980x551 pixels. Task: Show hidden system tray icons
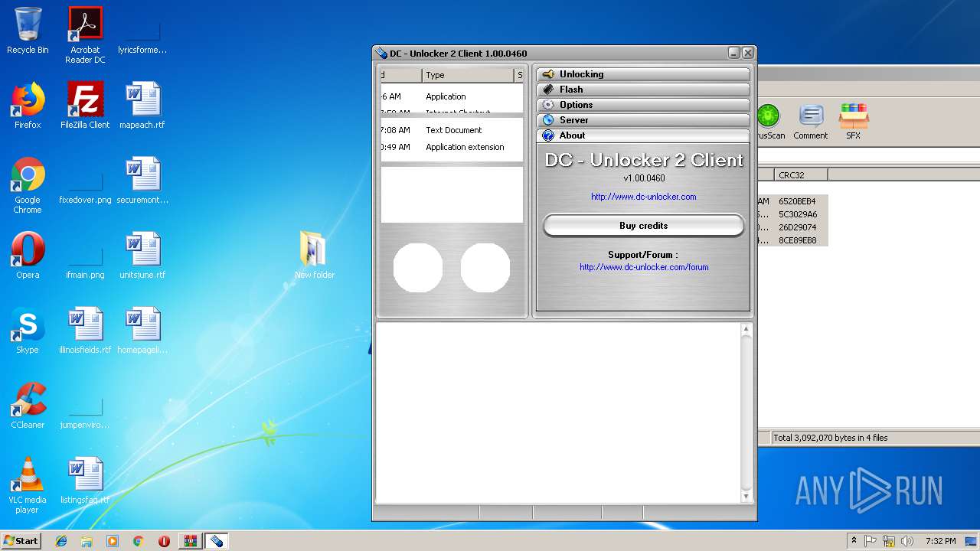tap(854, 541)
